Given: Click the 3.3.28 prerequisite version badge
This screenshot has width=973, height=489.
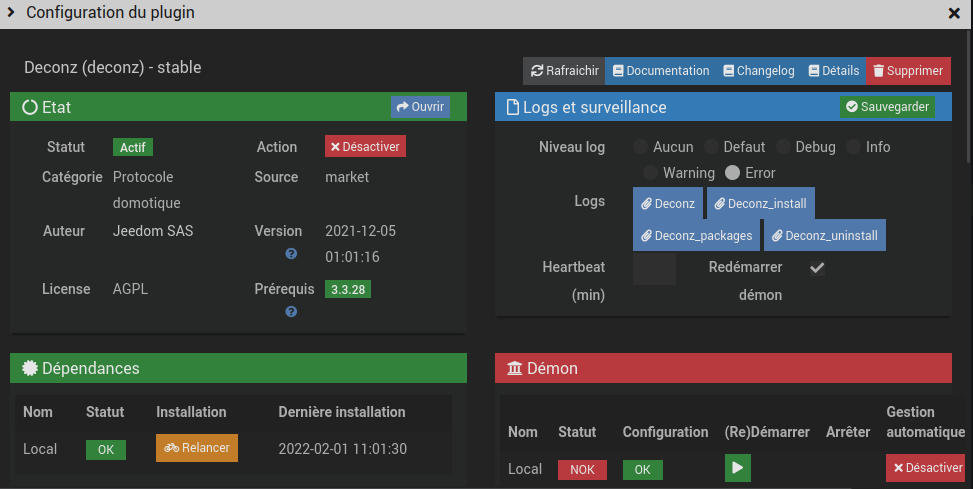Looking at the screenshot, I should pos(348,289).
